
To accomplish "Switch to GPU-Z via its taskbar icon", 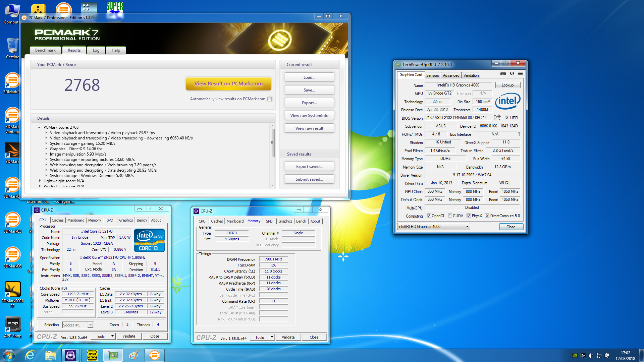I will (x=113, y=355).
